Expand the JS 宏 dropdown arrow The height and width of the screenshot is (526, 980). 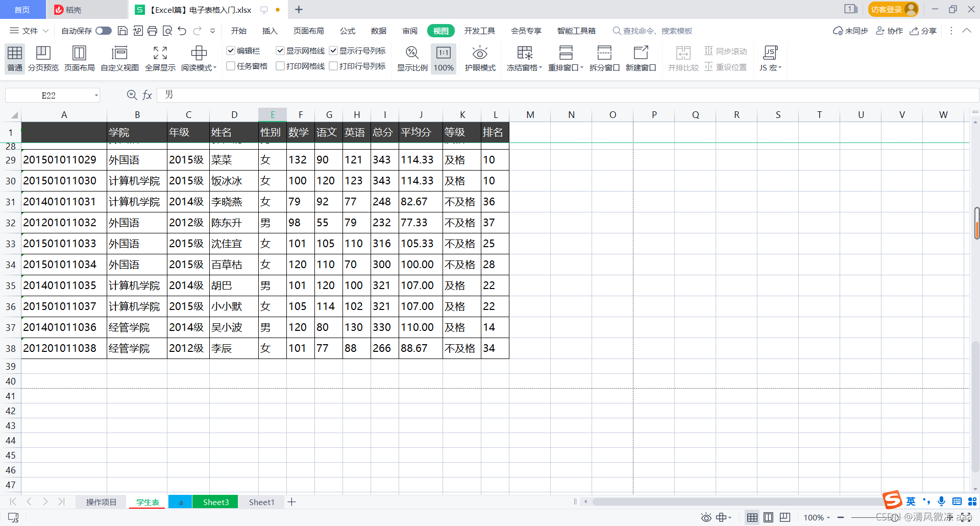tap(780, 68)
